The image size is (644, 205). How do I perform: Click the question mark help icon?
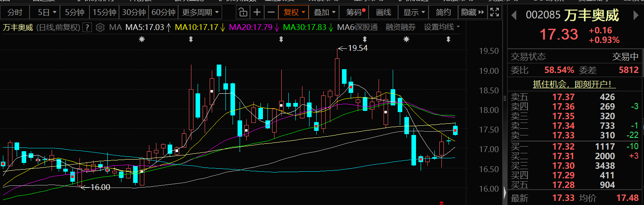coord(87,28)
